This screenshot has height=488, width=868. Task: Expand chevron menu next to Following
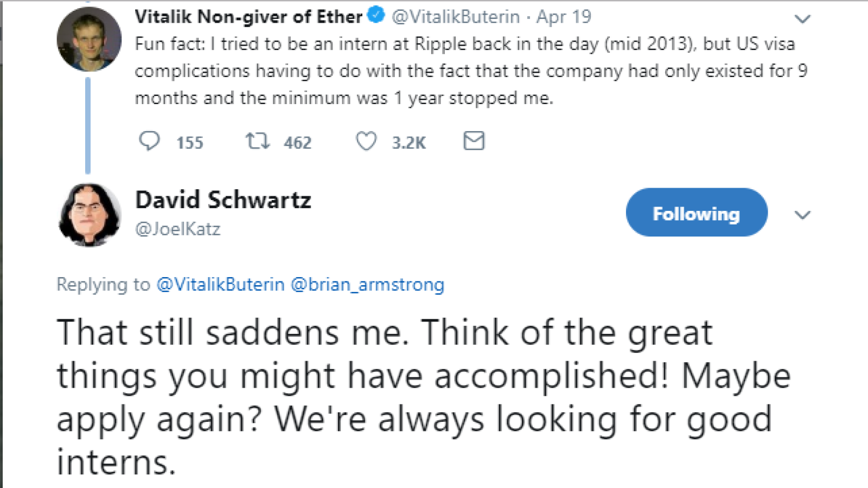802,215
